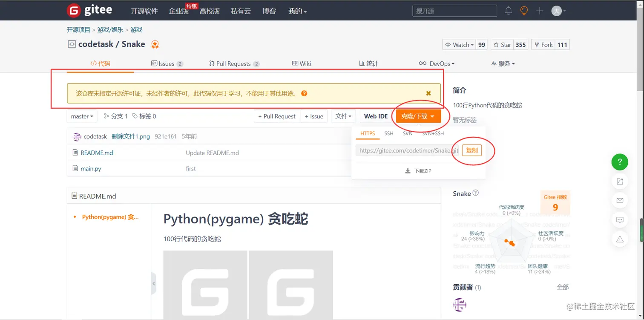Screen dimensions: 644x320
Task: Click the README.md file icon
Action: (75, 153)
